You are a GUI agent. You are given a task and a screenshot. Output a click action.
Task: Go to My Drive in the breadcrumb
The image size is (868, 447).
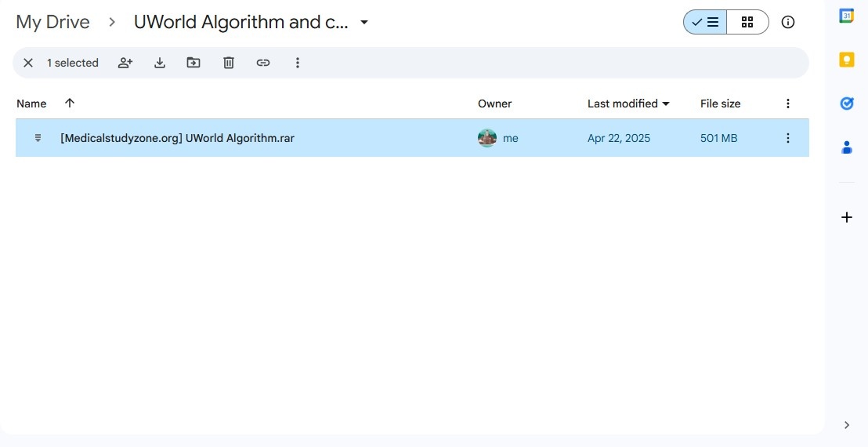click(x=52, y=22)
